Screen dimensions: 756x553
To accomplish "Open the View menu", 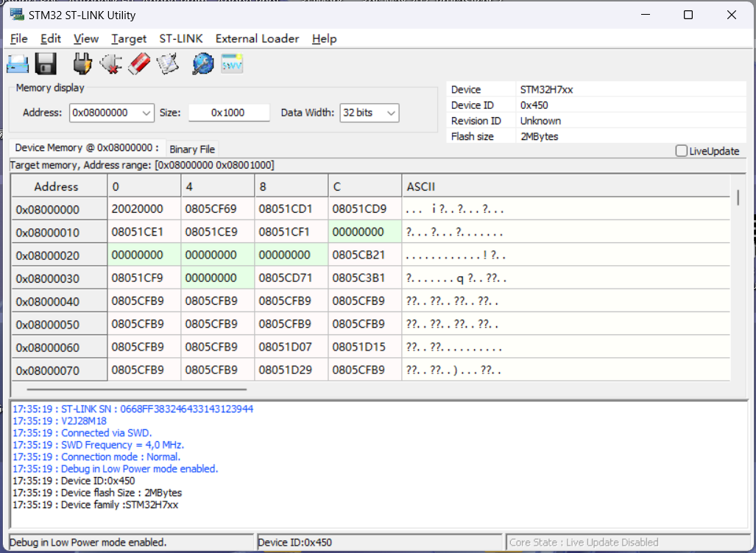I will click(86, 38).
